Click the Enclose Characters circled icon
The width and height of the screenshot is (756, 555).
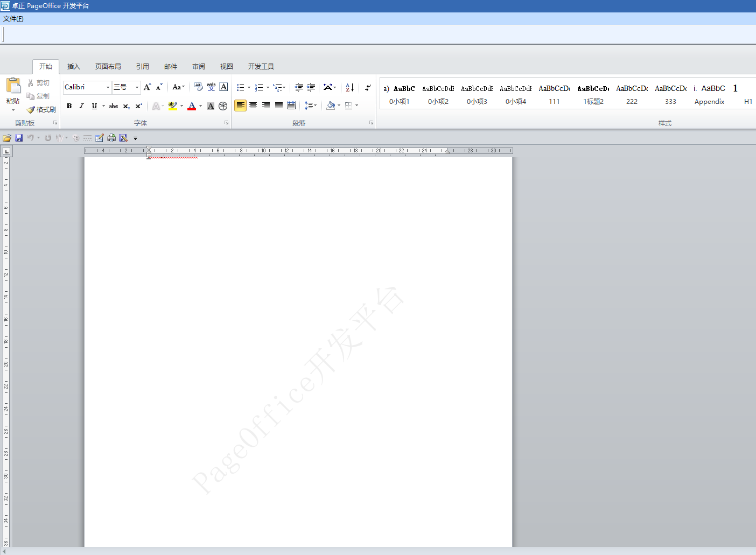[x=223, y=106]
